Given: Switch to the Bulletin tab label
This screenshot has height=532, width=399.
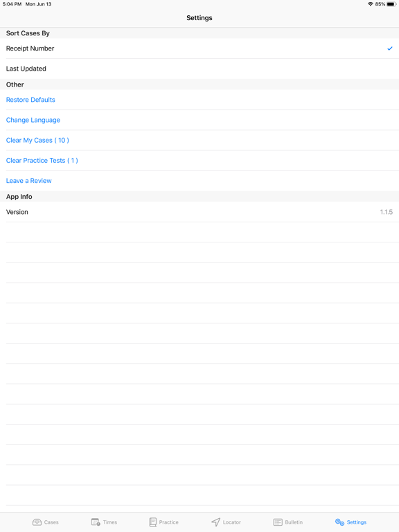Looking at the screenshot, I should [x=294, y=522].
